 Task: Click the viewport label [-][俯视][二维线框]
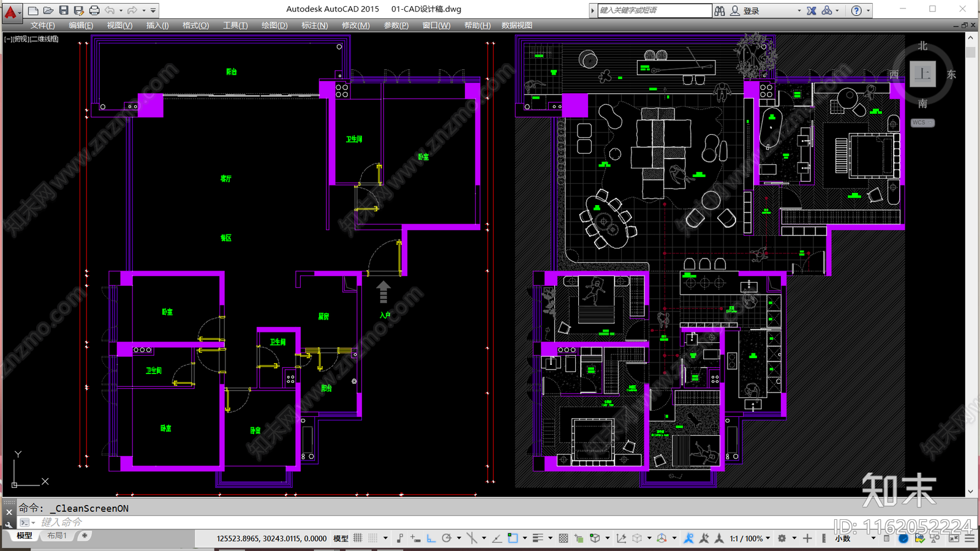pyautogui.click(x=31, y=39)
